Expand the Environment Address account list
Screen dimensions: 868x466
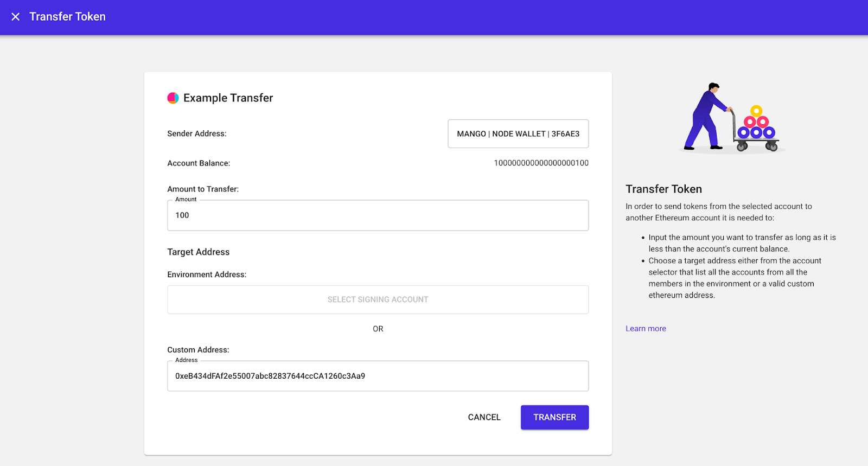click(x=378, y=299)
